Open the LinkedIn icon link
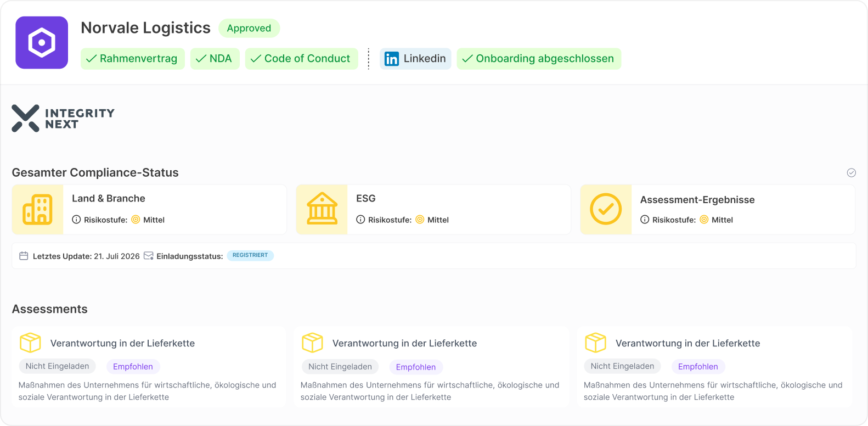The width and height of the screenshot is (868, 426). click(x=392, y=59)
